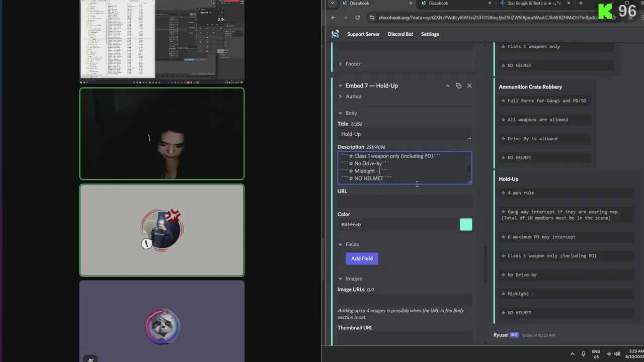The image size is (644, 362).
Task: Close the first Discohook tab
Action: coord(411,3)
